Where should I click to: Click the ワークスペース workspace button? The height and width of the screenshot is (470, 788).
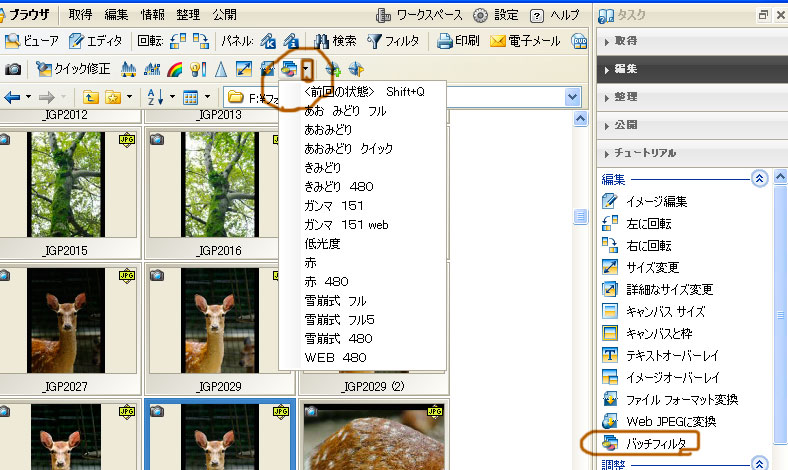click(x=420, y=16)
